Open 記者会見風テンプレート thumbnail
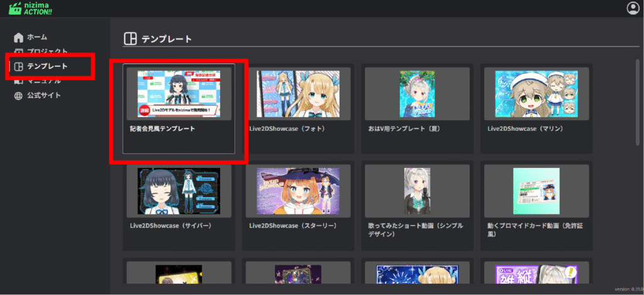Image resolution: width=644 pixels, height=295 pixels. pos(179,94)
